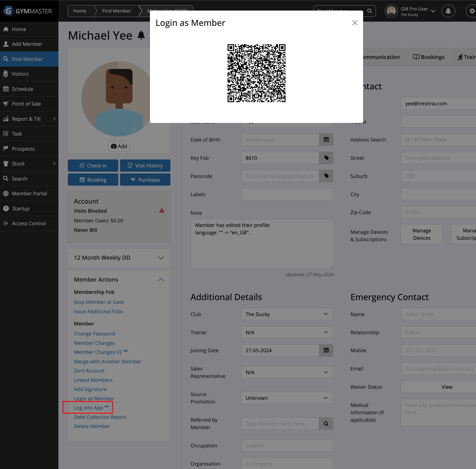
Task: Open Search in the sidebar
Action: click(x=29, y=179)
